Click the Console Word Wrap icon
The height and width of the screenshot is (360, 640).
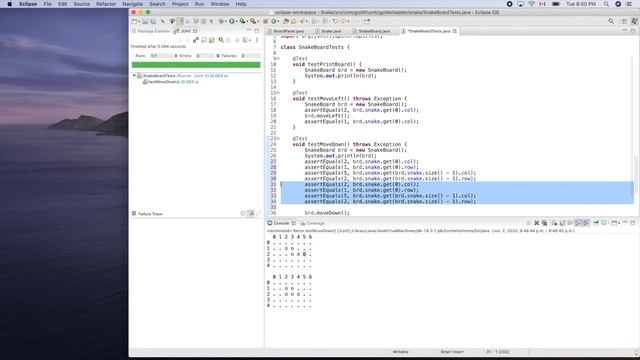click(x=570, y=223)
